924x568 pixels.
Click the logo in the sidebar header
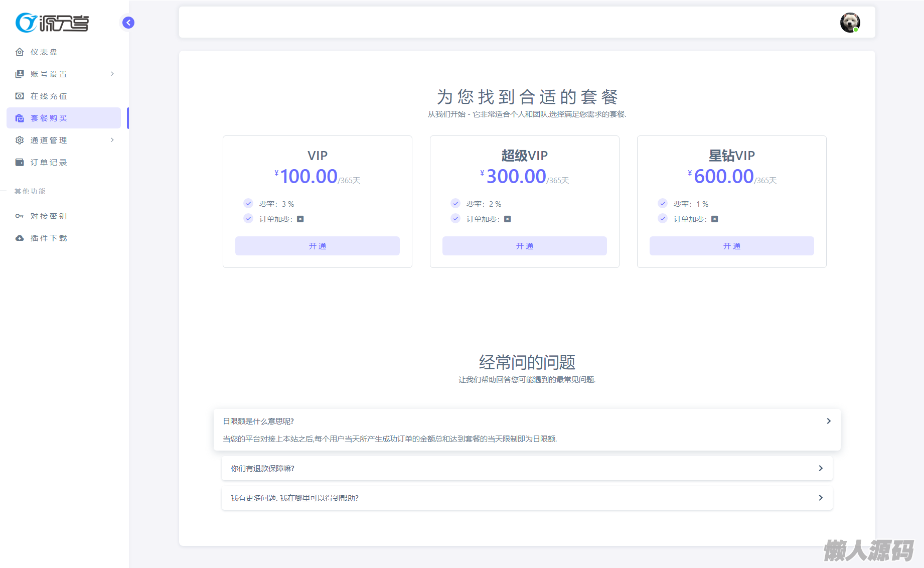coord(52,23)
